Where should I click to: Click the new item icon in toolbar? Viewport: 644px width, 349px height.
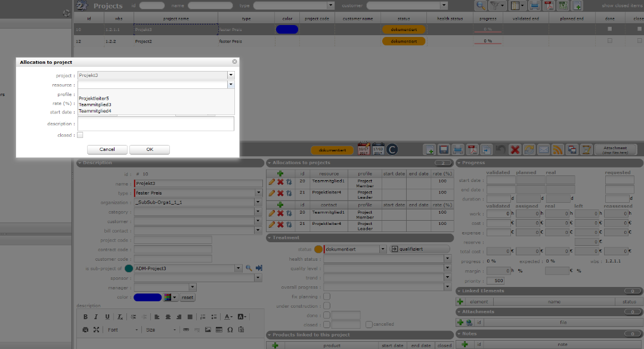(x=429, y=150)
